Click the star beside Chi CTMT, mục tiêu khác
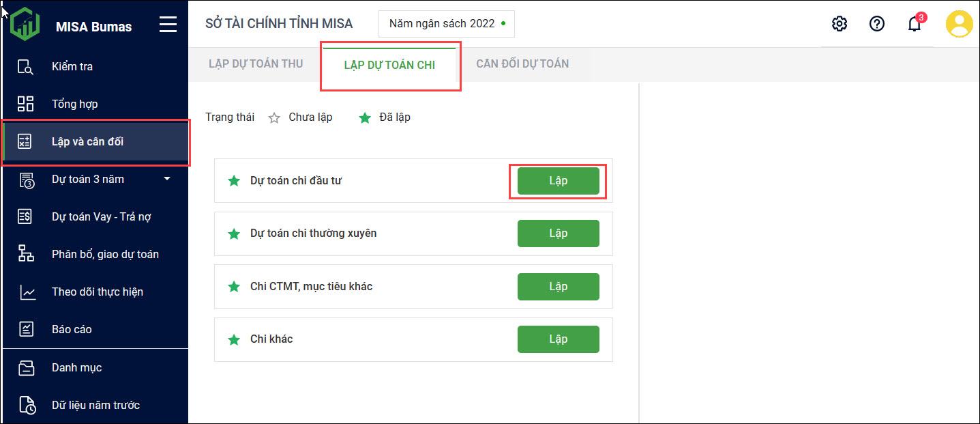This screenshot has height=424, width=980. click(x=234, y=287)
